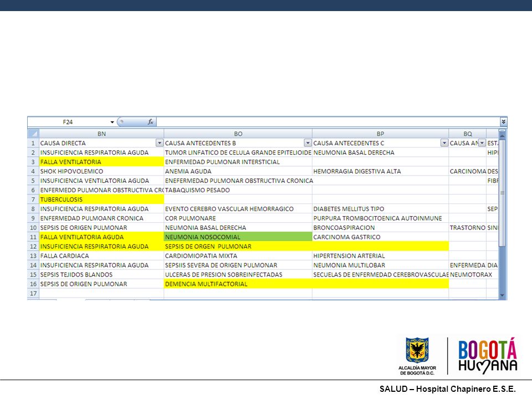Select cell DIABETES MELLITUS TIPO
Screen dimensions: 532x399
tap(380, 209)
